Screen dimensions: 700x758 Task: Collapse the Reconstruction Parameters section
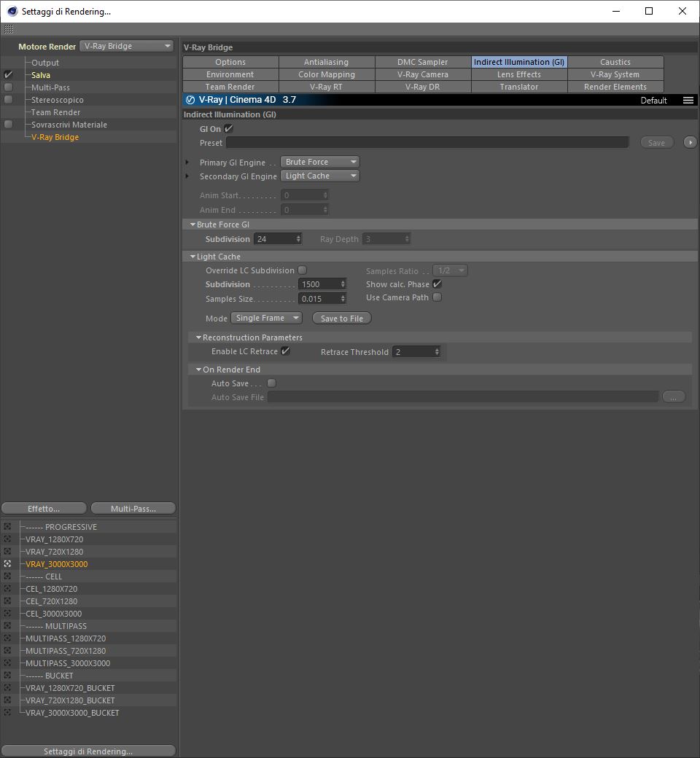click(199, 337)
